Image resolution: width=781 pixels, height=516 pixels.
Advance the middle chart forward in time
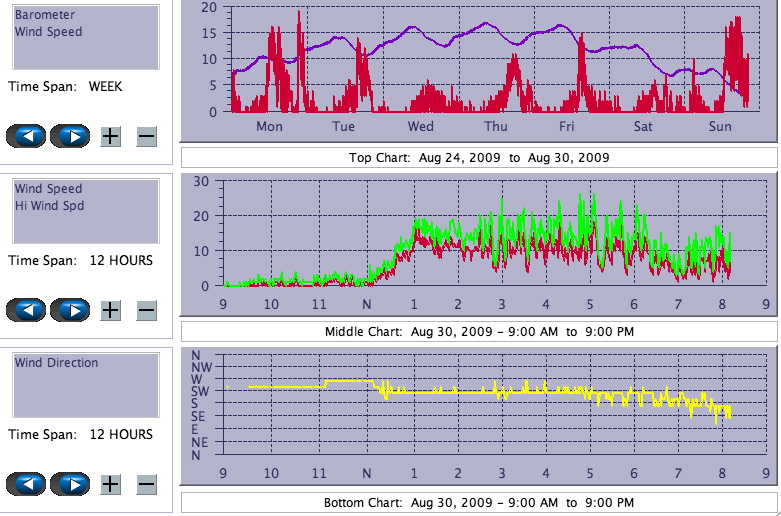[70, 310]
